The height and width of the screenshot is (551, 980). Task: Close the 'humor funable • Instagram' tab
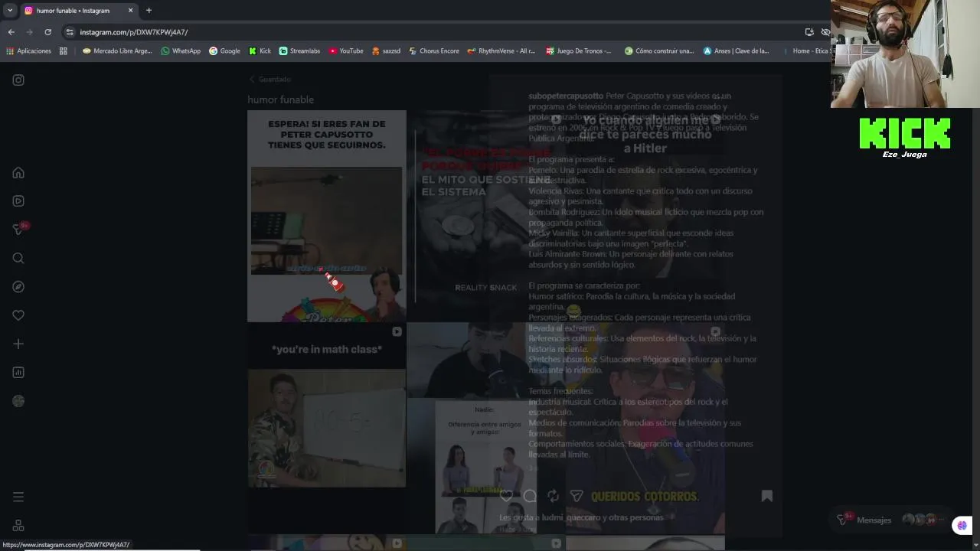point(130,11)
